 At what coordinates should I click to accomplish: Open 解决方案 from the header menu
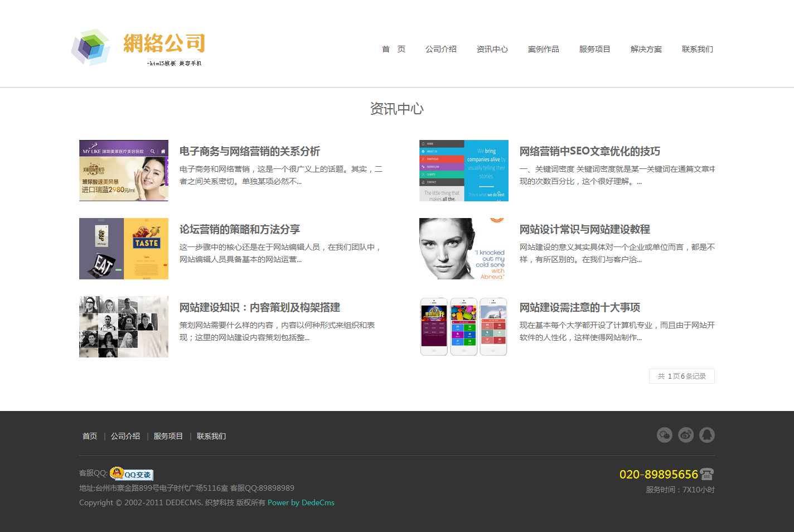pyautogui.click(x=646, y=49)
